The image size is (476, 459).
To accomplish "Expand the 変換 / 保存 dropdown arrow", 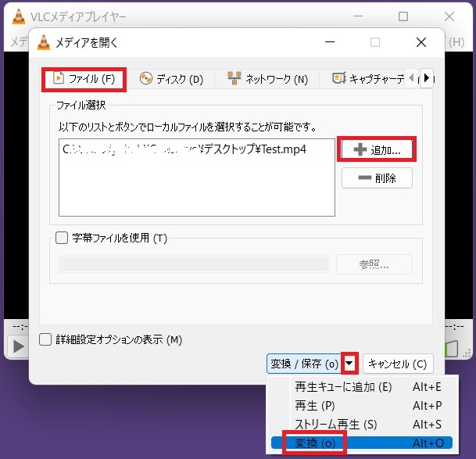I will [349, 364].
